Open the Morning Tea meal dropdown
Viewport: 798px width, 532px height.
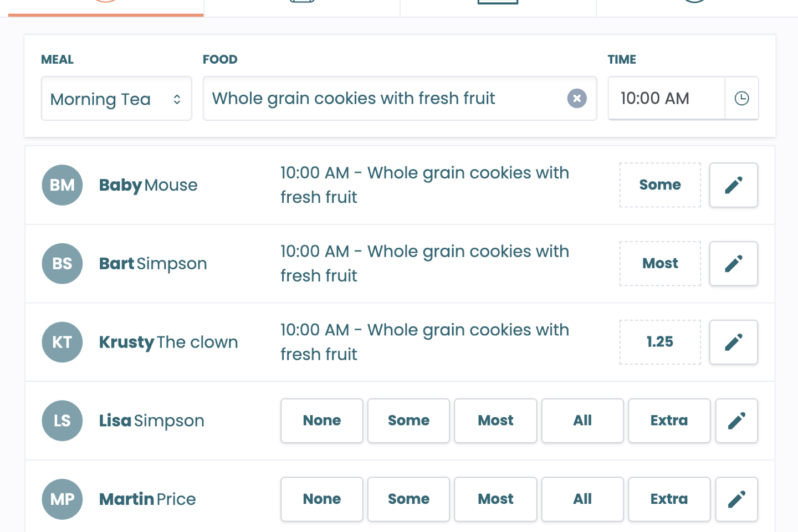[x=116, y=99]
